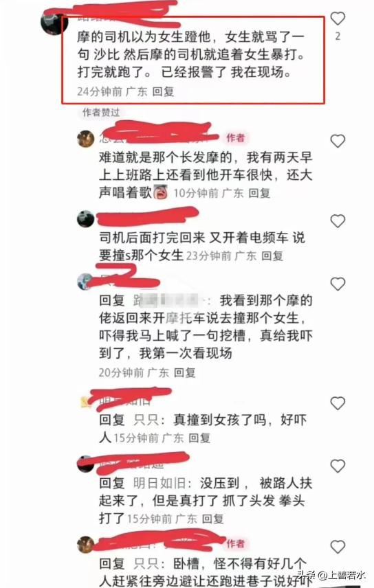Image resolution: width=374 pixels, height=588 pixels.
Task: Like the bottom 卧槽 author reply
Action: (337, 547)
